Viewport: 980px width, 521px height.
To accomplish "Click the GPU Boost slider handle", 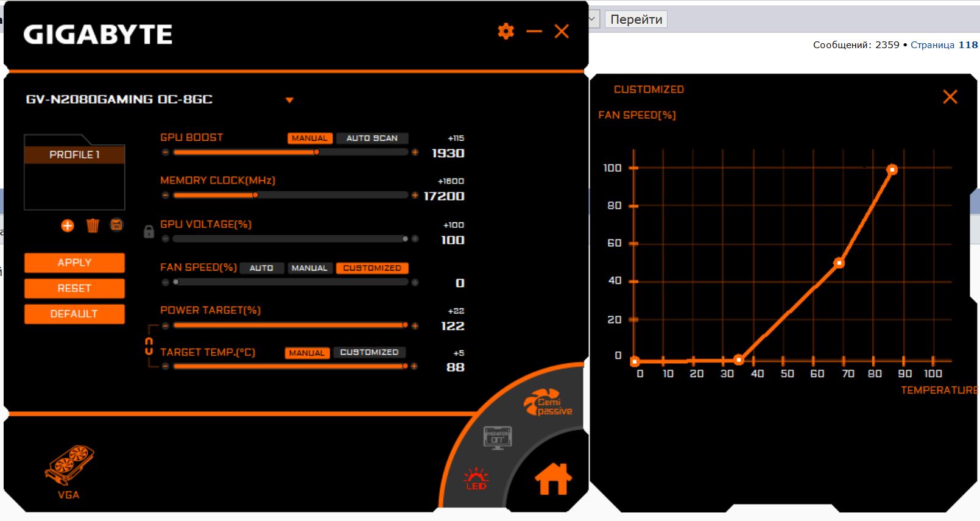I will click(316, 152).
